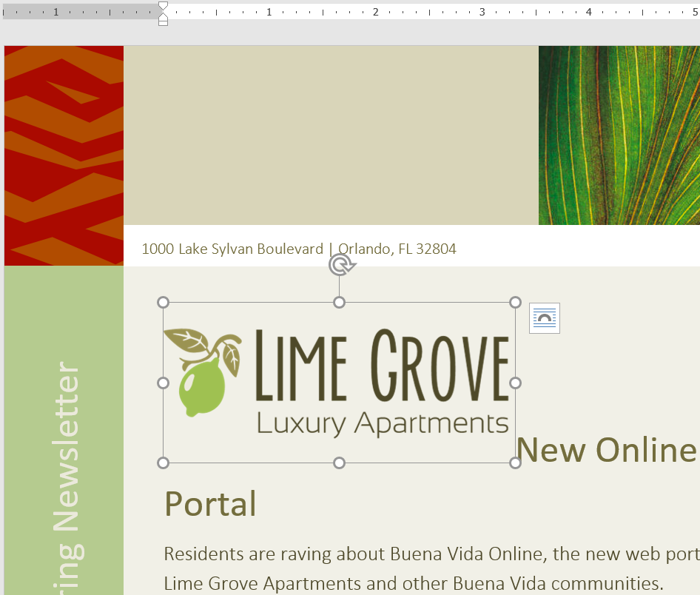Select the Lime Grove Luxury Apartments logo image
Image resolution: width=700 pixels, height=595 pixels.
coord(340,382)
